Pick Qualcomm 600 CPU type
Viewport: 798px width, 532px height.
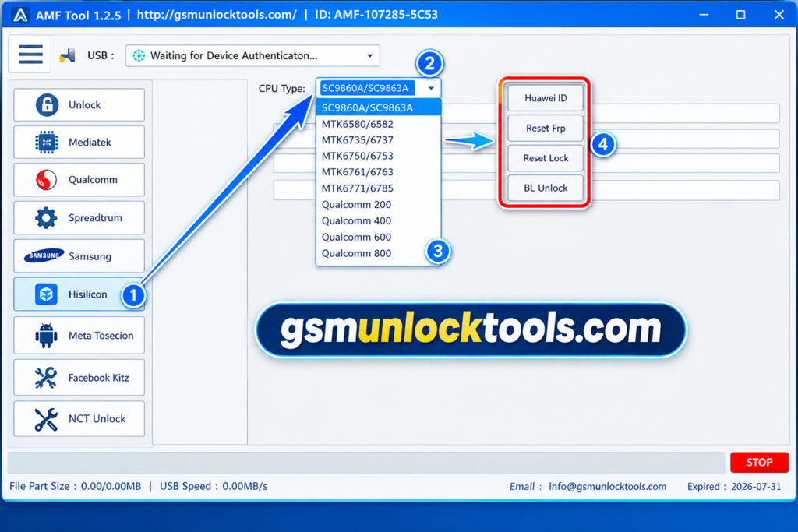[378, 237]
